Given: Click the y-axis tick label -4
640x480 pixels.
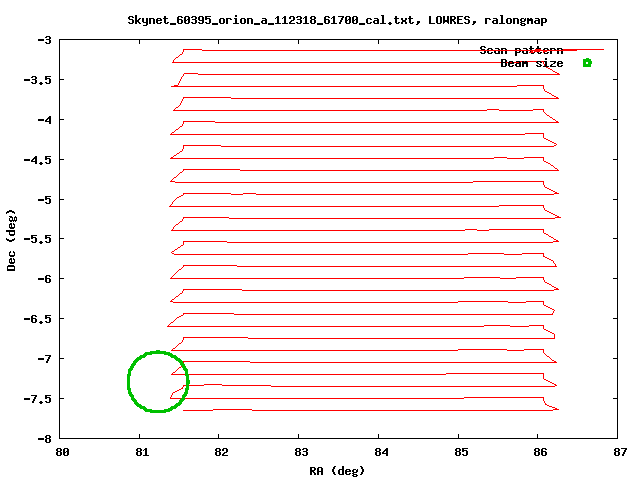Looking at the screenshot, I should tap(44, 120).
